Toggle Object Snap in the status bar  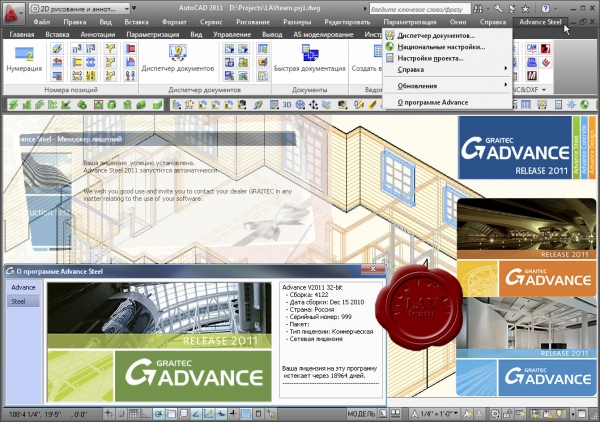click(x=171, y=414)
